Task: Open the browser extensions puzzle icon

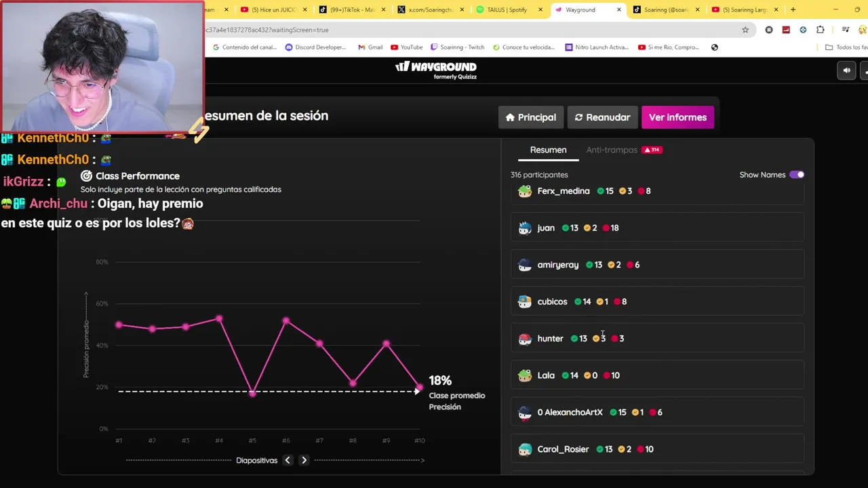Action: point(821,30)
